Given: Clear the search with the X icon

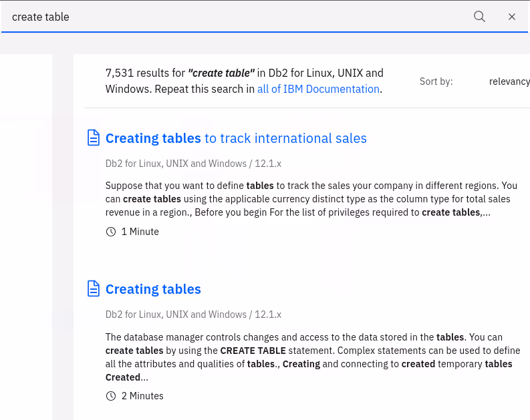Looking at the screenshot, I should coord(512,17).
